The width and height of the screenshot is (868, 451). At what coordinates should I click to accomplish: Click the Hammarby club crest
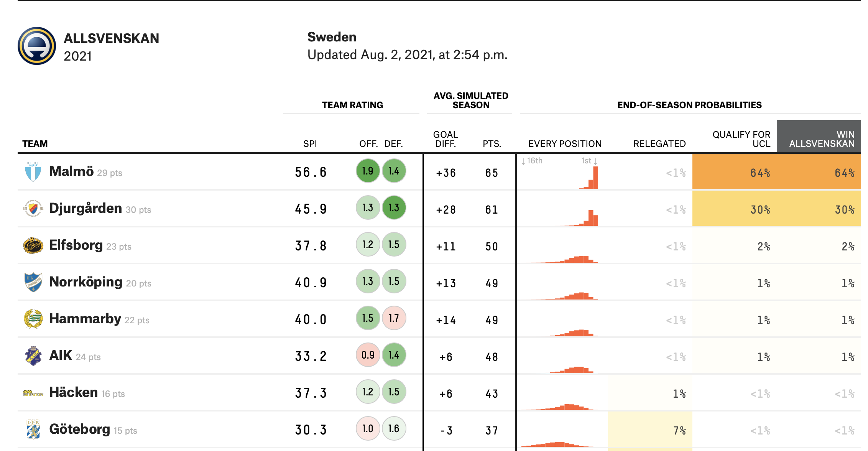pyautogui.click(x=33, y=319)
